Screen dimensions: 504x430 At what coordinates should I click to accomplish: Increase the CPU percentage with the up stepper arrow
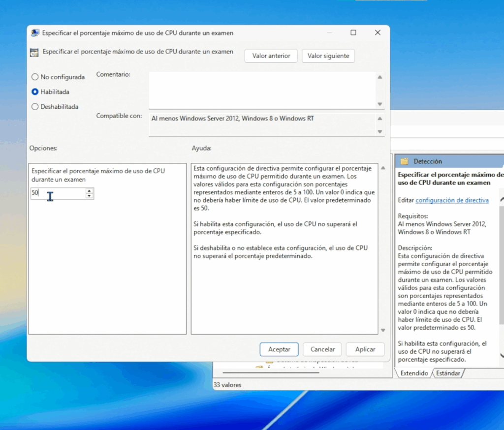point(89,191)
